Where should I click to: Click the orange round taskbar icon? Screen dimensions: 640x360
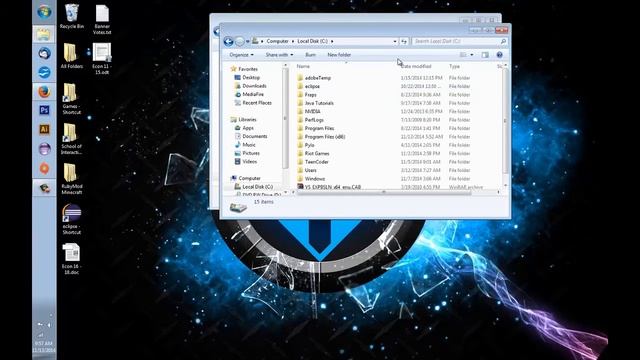[x=44, y=168]
